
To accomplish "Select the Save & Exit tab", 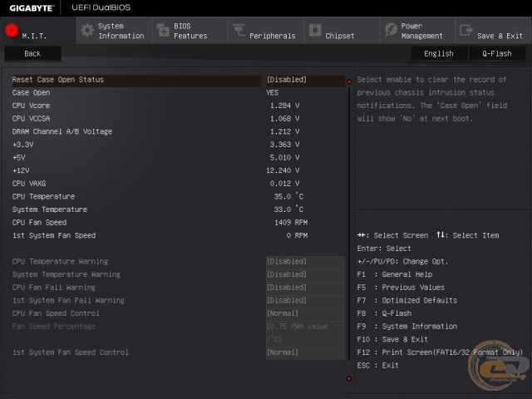I will pyautogui.click(x=494, y=31).
